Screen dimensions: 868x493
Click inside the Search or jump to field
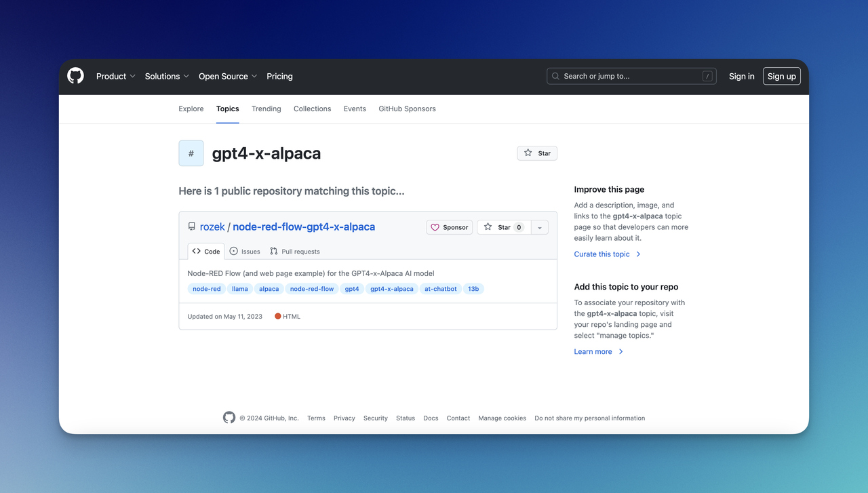point(624,76)
